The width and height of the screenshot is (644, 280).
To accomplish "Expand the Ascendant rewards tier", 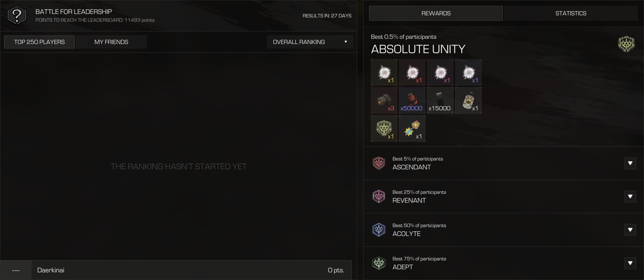I will [630, 163].
